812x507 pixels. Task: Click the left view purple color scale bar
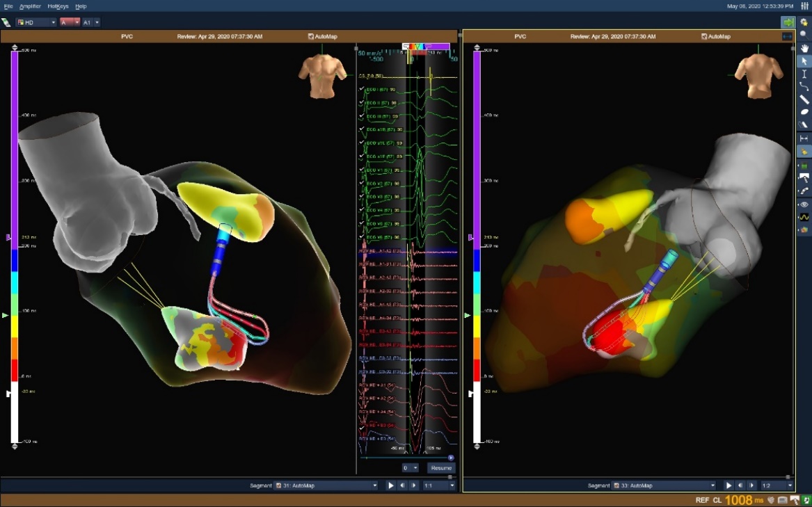point(15,150)
